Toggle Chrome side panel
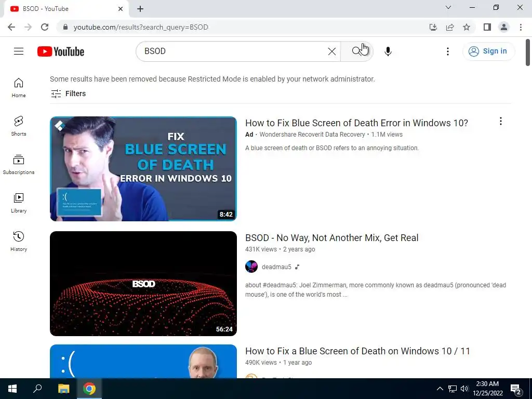Viewport: 532px width, 399px height. tap(487, 27)
